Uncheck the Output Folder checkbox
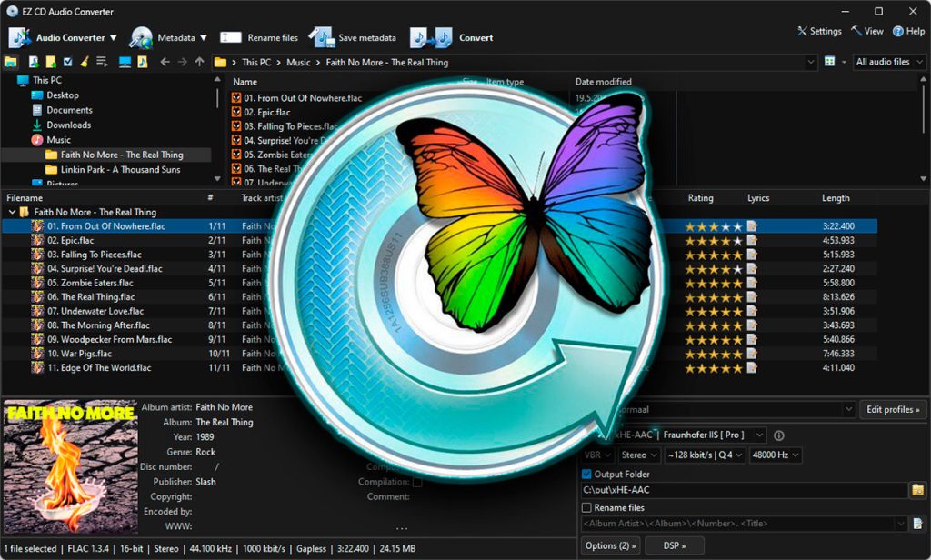The width and height of the screenshot is (931, 560). 586,474
